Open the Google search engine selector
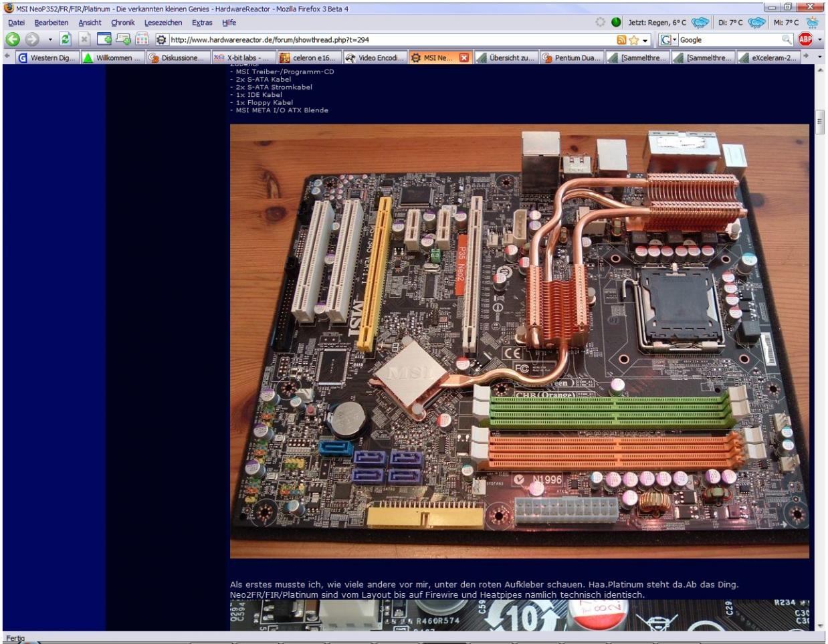828x644 pixels. (668, 40)
